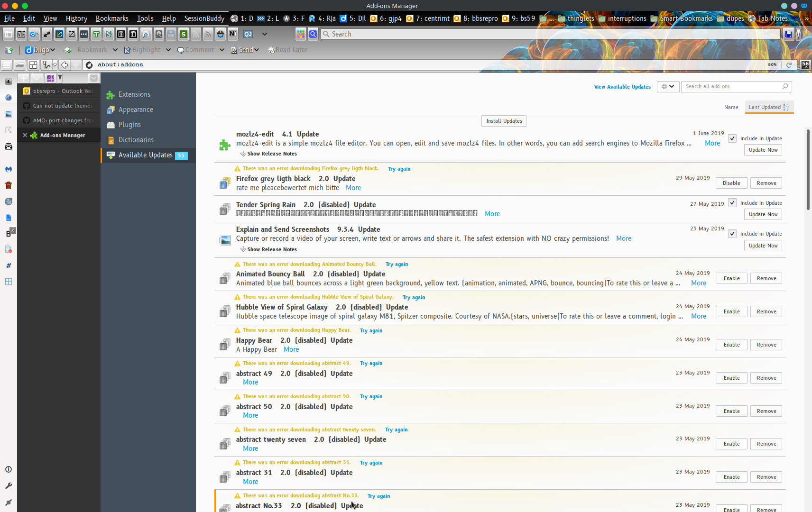812x512 pixels.
Task: Open the Diigo dropdown menu
Action: (53, 50)
